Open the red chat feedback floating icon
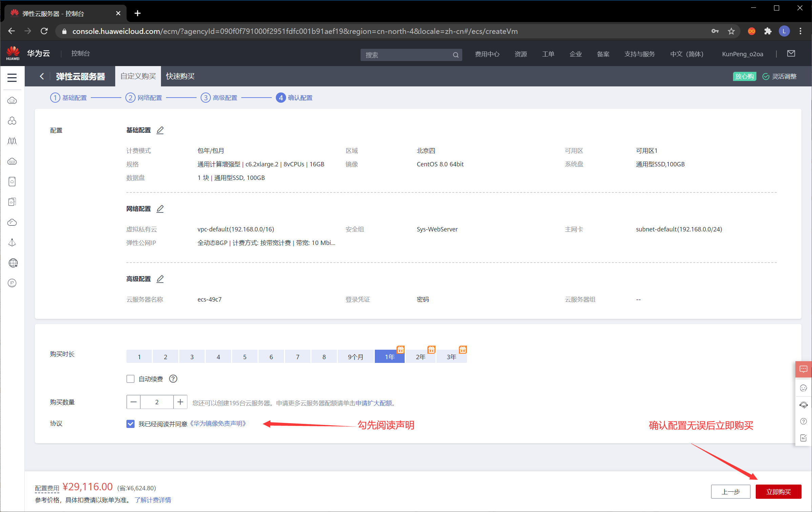Screen dimensions: 812x512 coord(804,369)
